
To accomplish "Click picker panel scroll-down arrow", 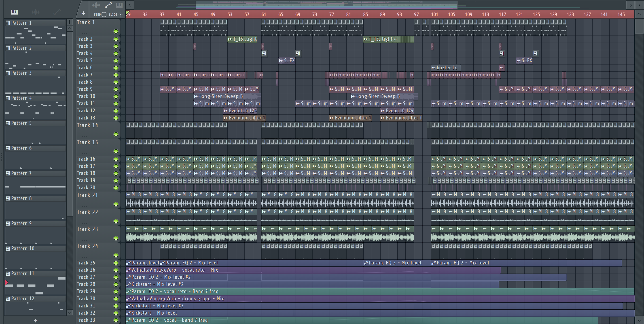I will tap(70, 313).
